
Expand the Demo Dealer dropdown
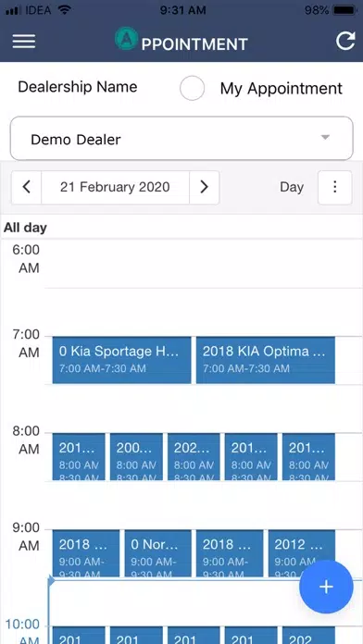(181, 139)
